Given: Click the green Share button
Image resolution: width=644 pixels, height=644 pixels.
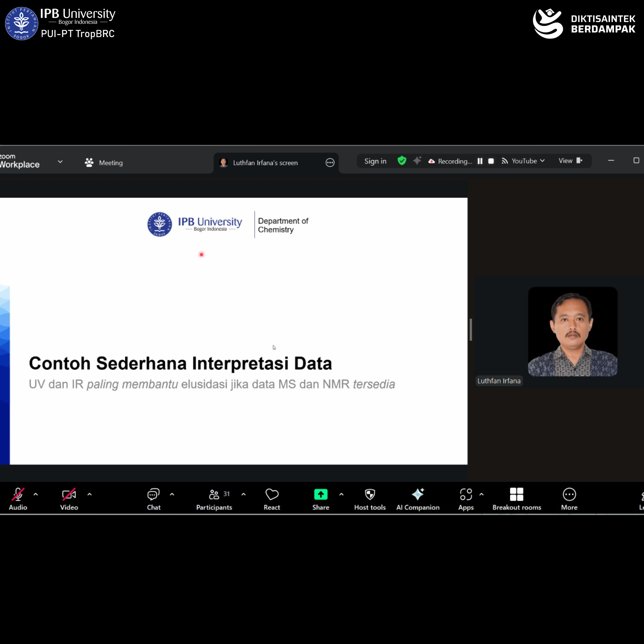Looking at the screenshot, I should 321,499.
